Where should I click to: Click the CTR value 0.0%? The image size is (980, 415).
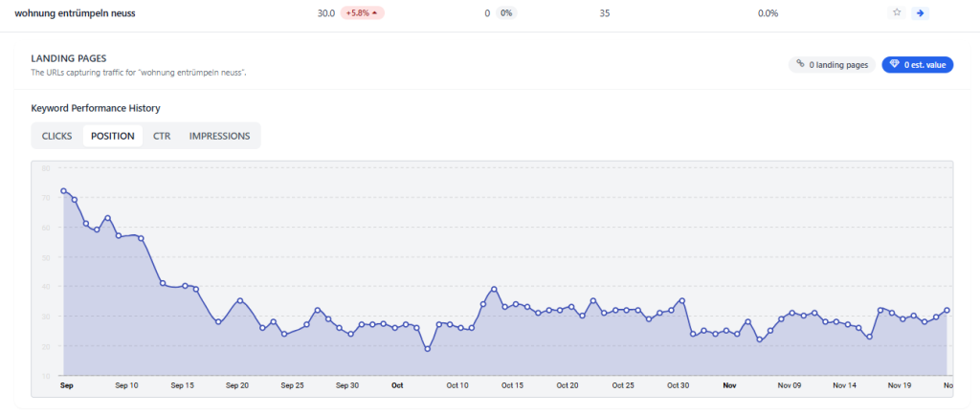[768, 13]
